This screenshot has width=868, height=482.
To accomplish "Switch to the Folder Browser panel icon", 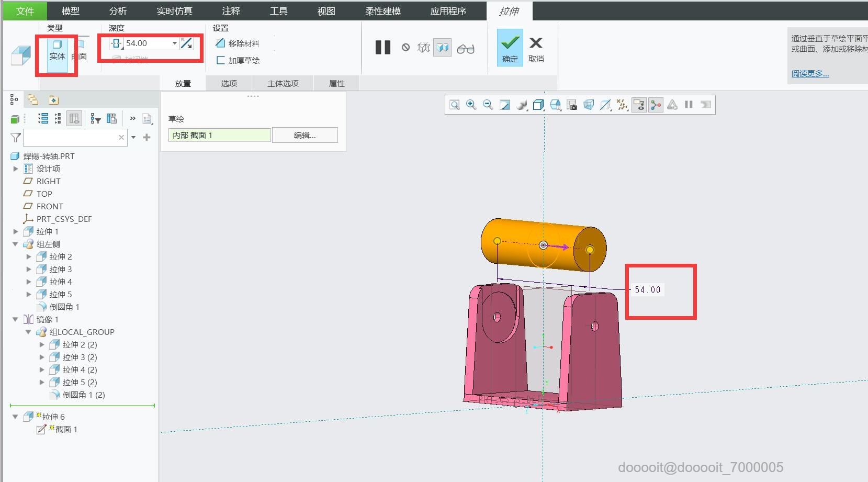I will (x=33, y=99).
